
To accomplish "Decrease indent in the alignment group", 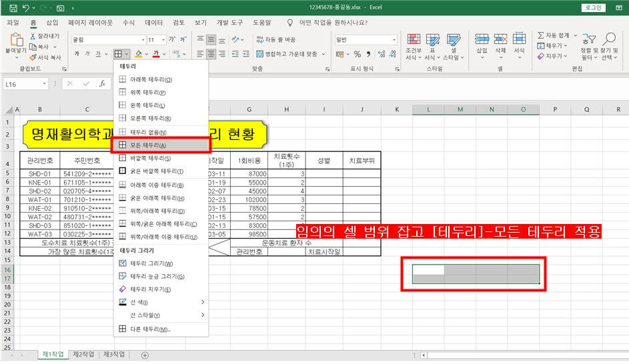I will click(235, 54).
